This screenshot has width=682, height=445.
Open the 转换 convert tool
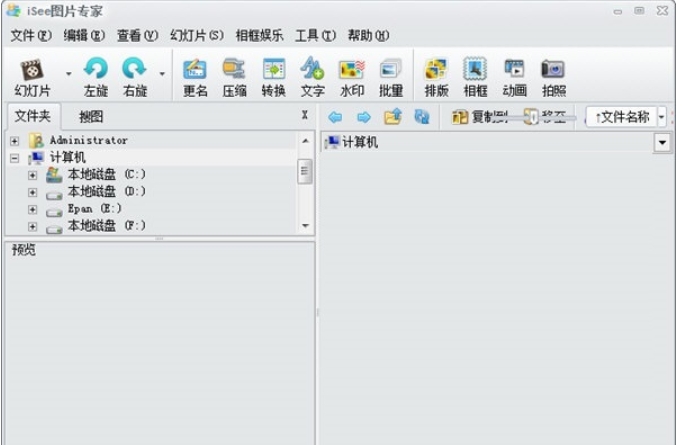click(x=273, y=78)
